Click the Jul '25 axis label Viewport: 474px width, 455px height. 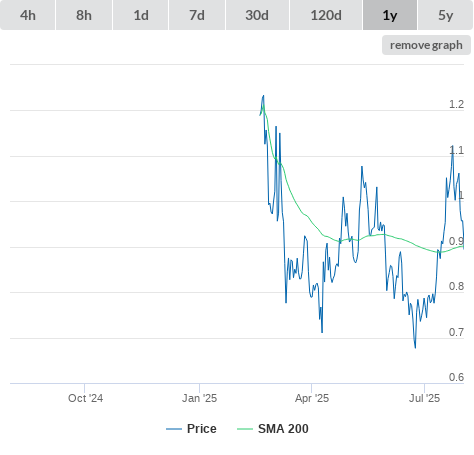pyautogui.click(x=425, y=398)
